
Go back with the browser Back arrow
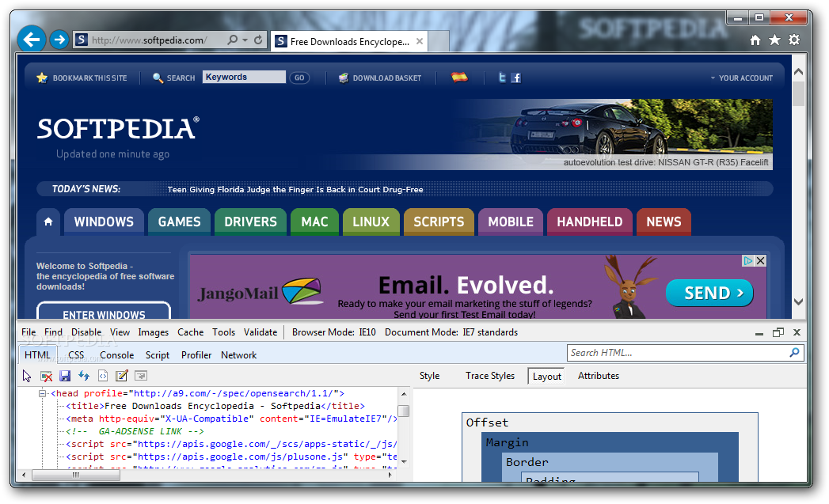click(x=32, y=39)
